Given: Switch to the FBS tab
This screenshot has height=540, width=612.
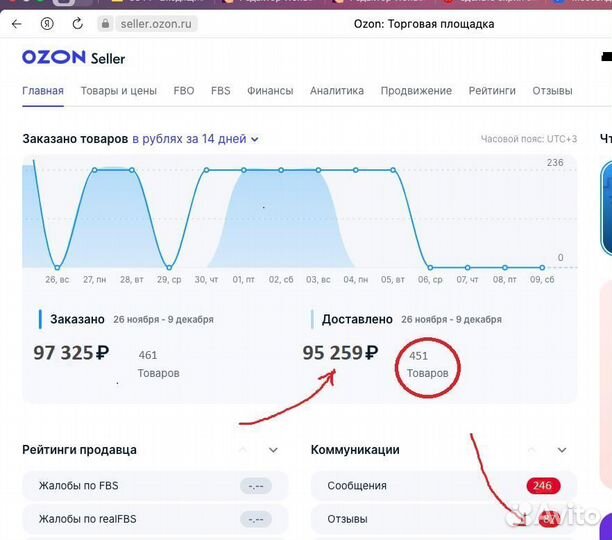Looking at the screenshot, I should coord(221,91).
